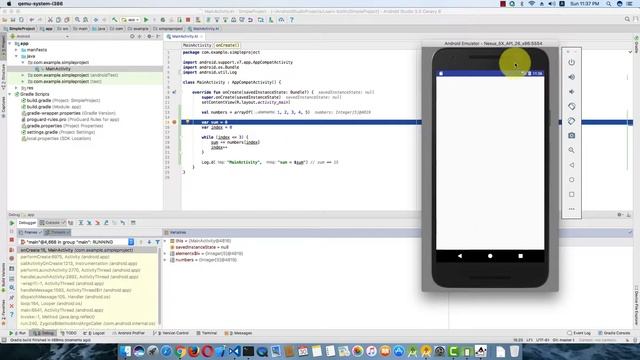Select MainActivity.kt editor tab
This screenshot has width=640, height=360.
point(185,36)
